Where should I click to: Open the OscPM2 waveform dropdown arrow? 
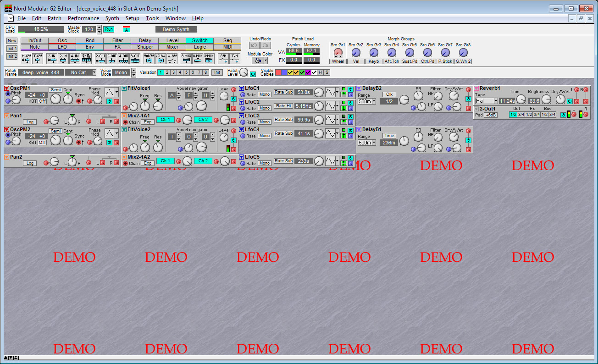click(x=116, y=133)
